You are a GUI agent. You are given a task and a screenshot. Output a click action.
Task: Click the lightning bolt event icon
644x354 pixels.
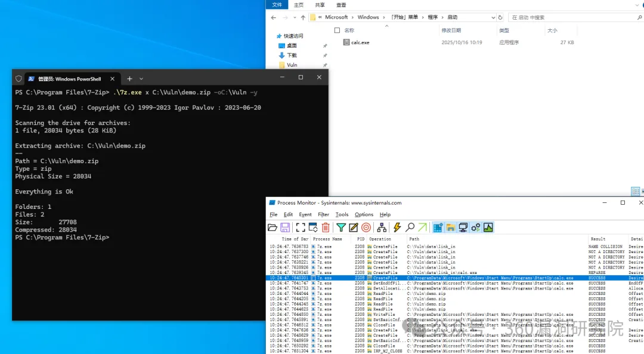[x=397, y=227]
